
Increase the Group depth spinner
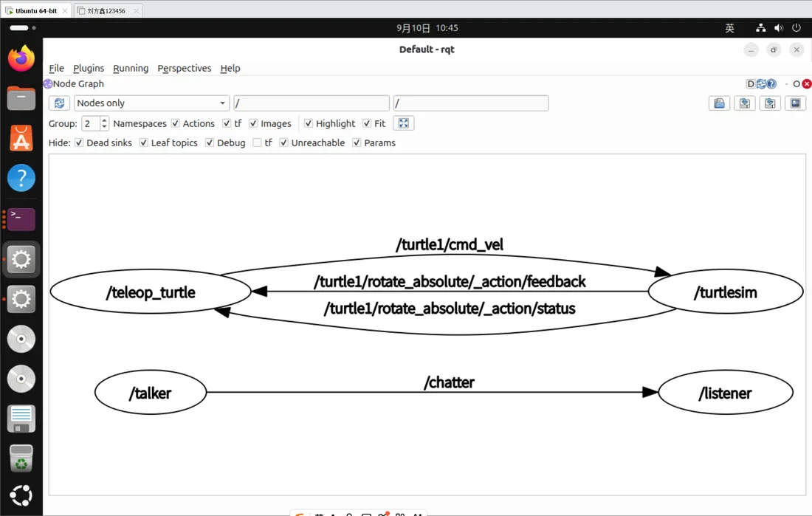(x=105, y=120)
